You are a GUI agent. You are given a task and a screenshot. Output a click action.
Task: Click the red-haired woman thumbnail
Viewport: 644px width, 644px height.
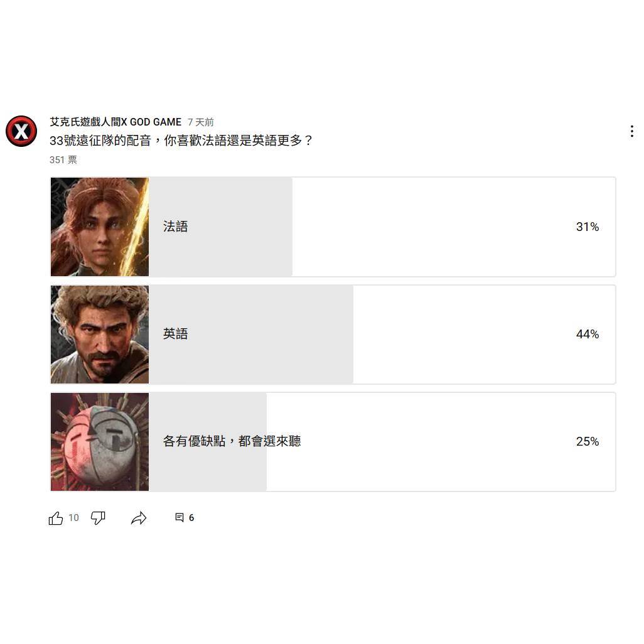click(100, 227)
